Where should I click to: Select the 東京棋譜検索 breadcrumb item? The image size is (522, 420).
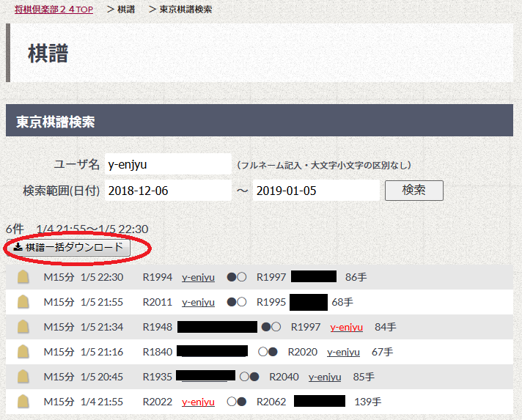point(185,10)
